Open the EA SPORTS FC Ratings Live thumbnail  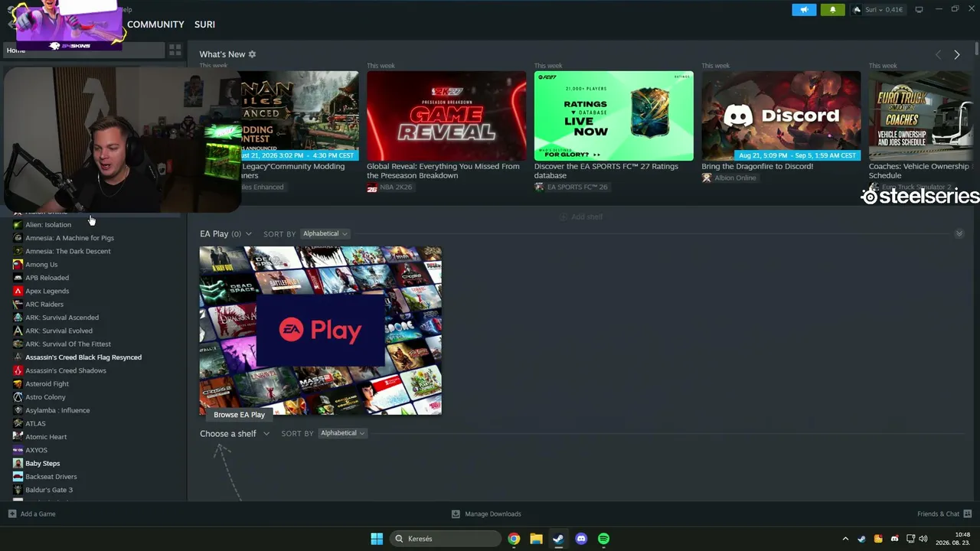click(x=614, y=116)
